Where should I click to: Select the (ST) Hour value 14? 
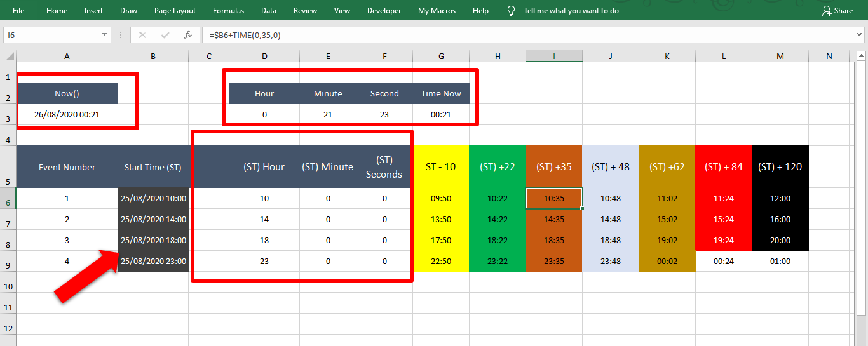point(264,219)
